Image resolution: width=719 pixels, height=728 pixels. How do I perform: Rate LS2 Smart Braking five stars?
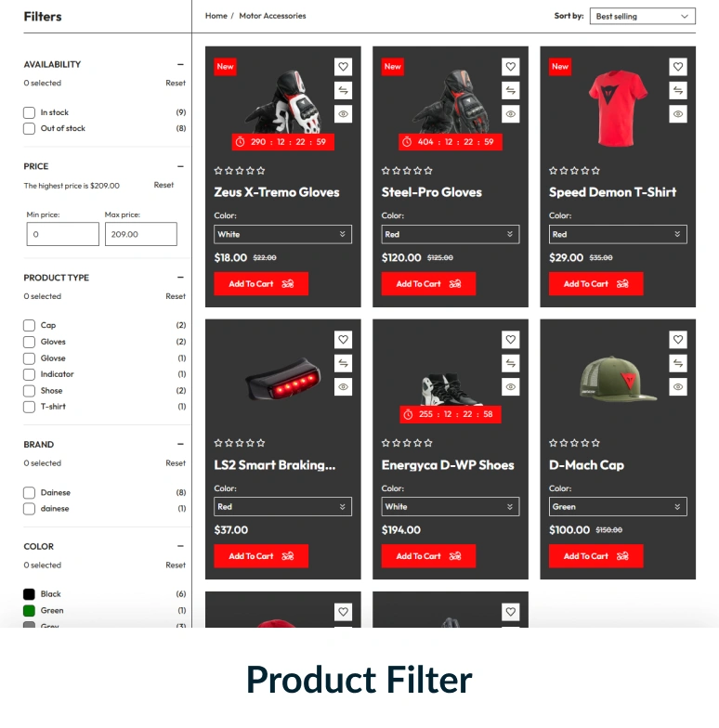pyautogui.click(x=261, y=443)
